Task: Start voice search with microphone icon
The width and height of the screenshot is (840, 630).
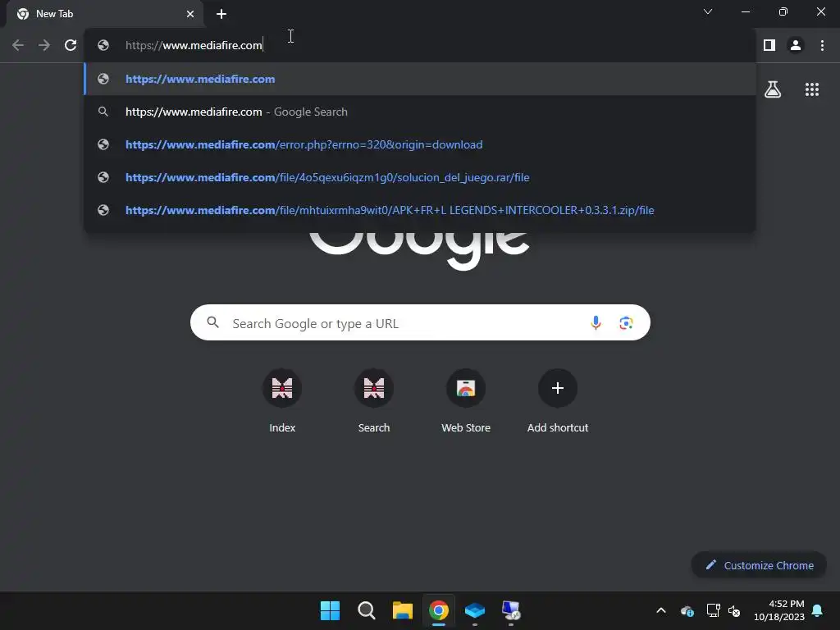Action: [x=596, y=322]
